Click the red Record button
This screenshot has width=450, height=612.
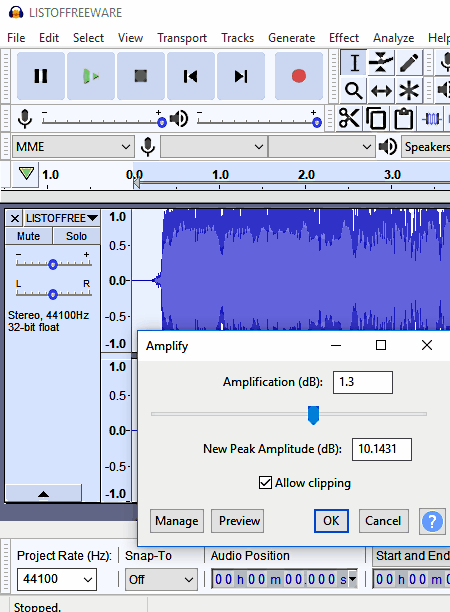(299, 76)
